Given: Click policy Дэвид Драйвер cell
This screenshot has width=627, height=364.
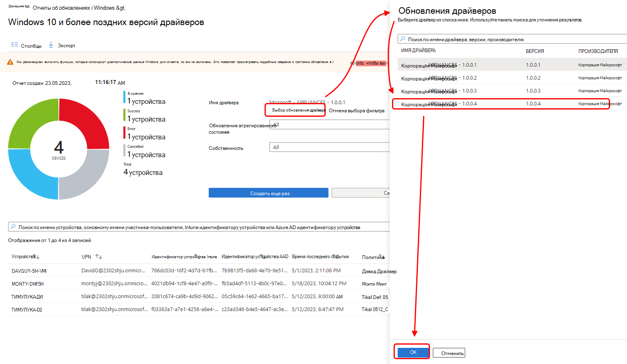Looking at the screenshot, I should (x=379, y=271).
